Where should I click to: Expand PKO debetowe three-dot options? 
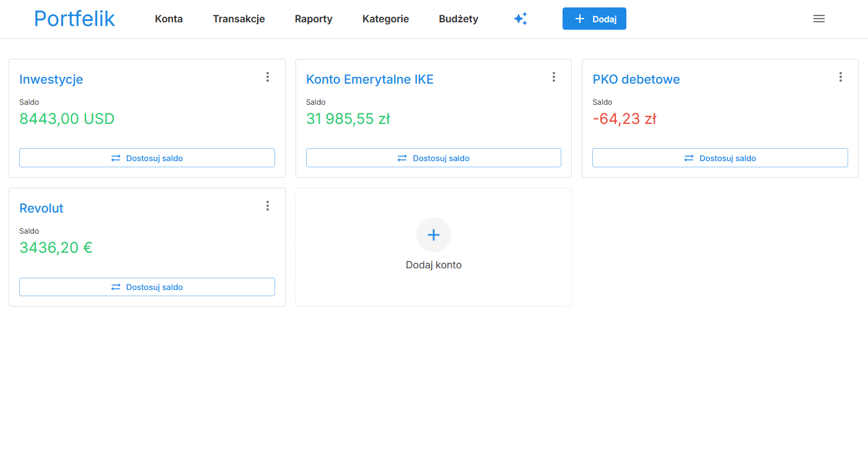(841, 77)
